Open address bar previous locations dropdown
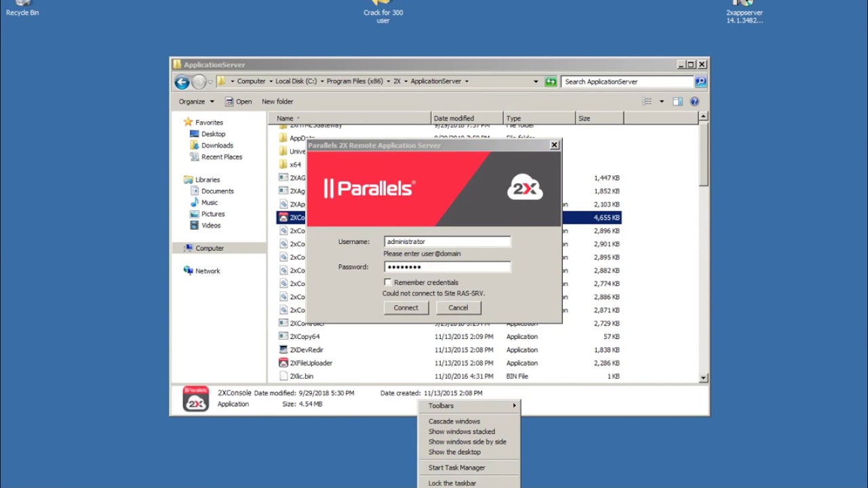This screenshot has height=488, width=868. tap(536, 81)
